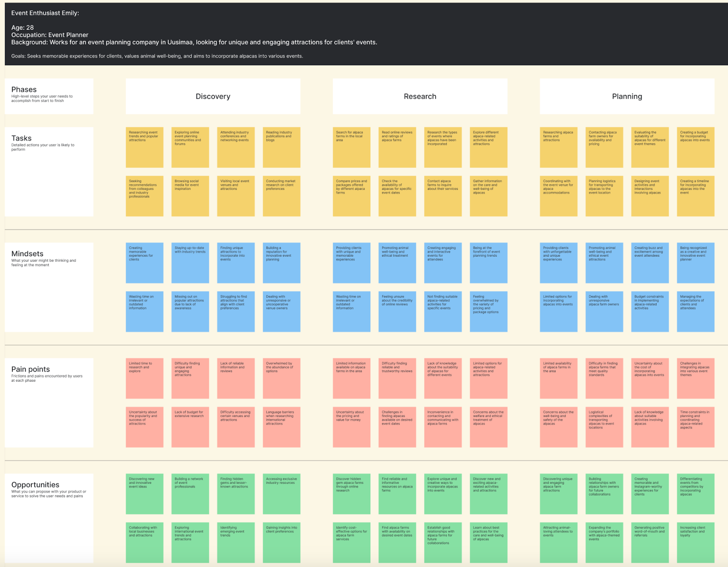The width and height of the screenshot is (728, 567).
Task: Click 'Gather information on the care' yellow note
Action: (x=489, y=196)
